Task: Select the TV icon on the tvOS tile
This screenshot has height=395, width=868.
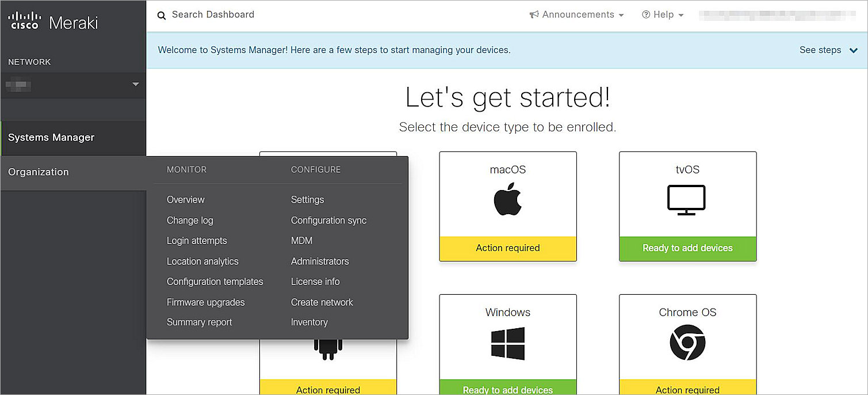Action: pyautogui.click(x=687, y=199)
